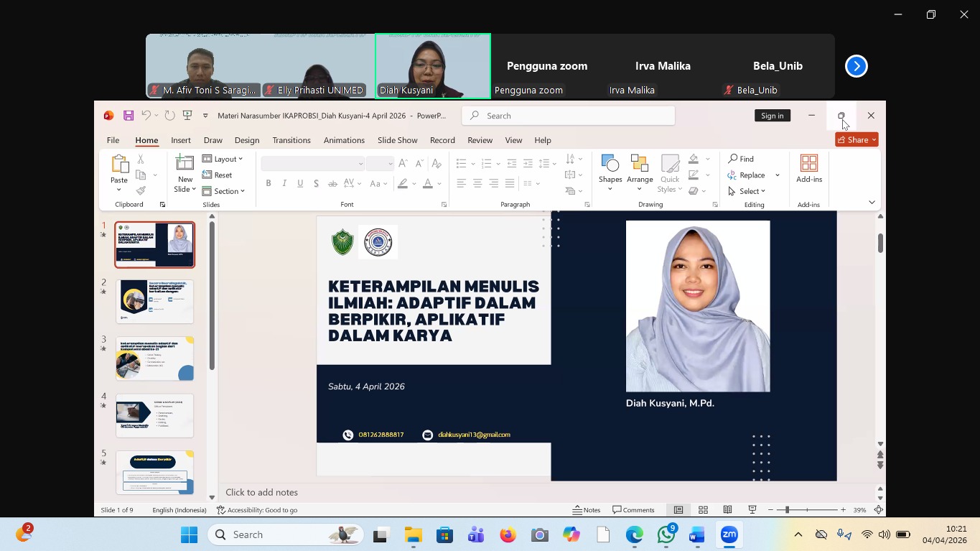Switch to Slide Sorter view
Viewport: 980px width, 551px height.
(x=703, y=510)
